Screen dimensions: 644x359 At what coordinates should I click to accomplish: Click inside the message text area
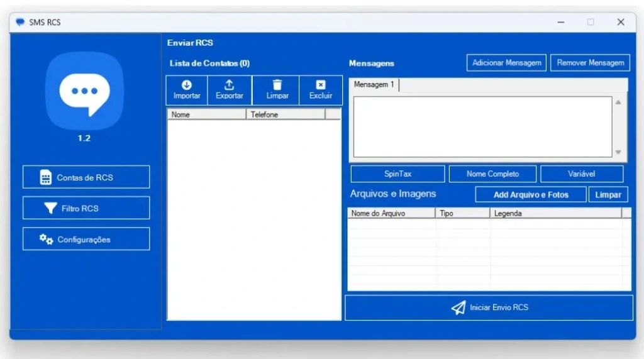pos(482,126)
